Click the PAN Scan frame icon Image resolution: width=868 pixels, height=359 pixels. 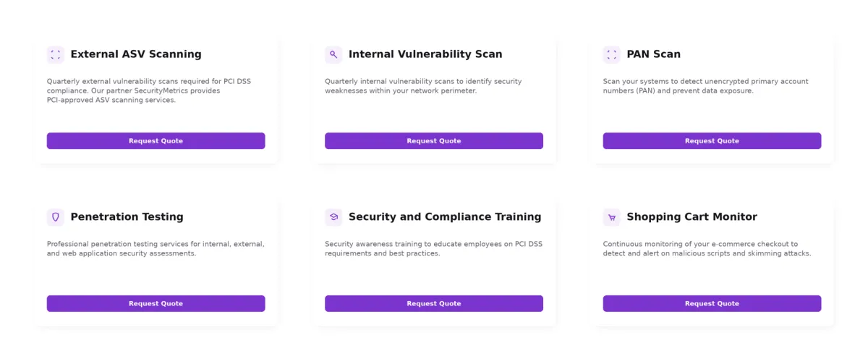612,55
